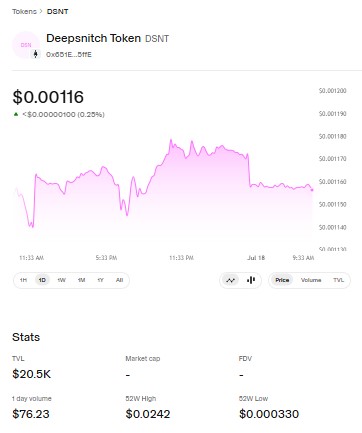
Task: Copy the 0x651E...5ffE contract address
Action: click(69, 55)
